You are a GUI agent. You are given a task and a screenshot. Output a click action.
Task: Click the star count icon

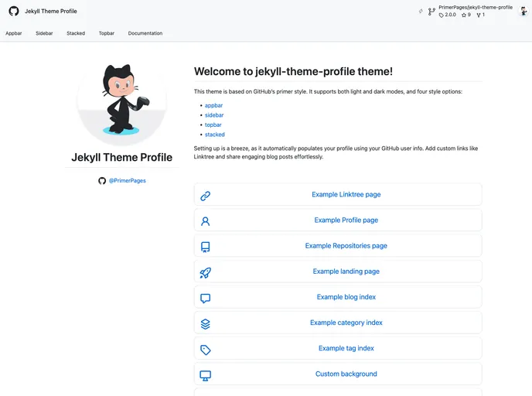(x=465, y=15)
